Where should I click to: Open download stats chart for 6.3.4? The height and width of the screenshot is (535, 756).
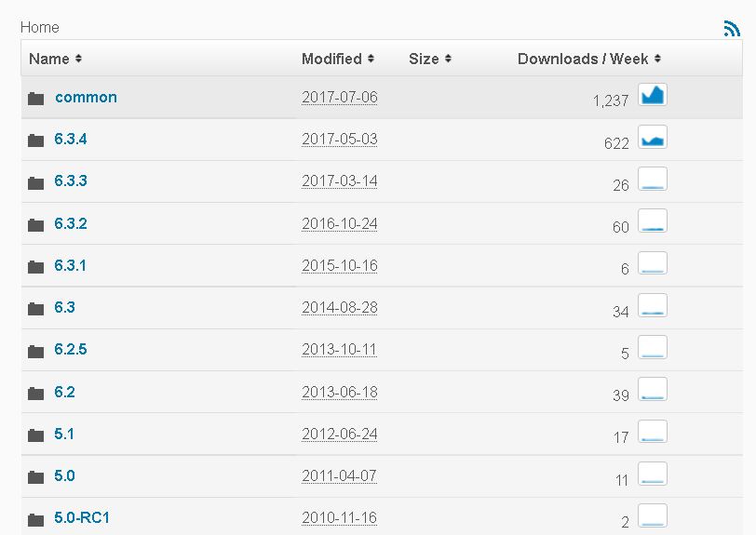click(653, 138)
